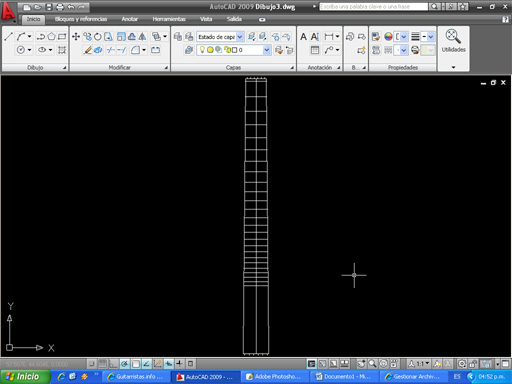Toggle Snap mode in status bar

point(91,364)
